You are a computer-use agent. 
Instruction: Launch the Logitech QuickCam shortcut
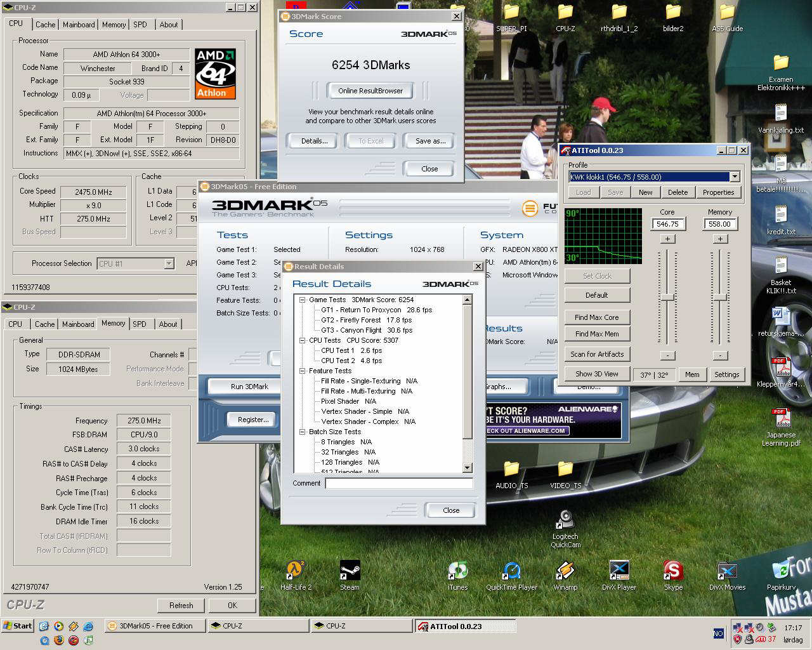(565, 529)
